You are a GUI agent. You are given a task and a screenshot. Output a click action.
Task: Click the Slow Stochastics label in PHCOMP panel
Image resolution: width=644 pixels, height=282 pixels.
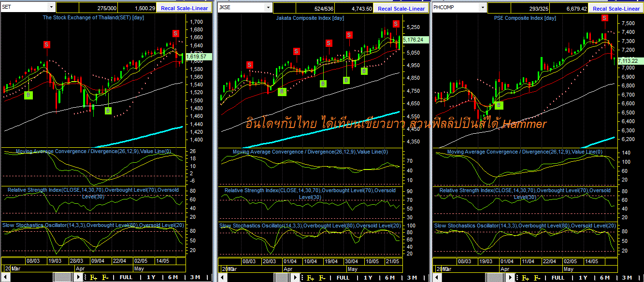pyautogui.click(x=525, y=226)
